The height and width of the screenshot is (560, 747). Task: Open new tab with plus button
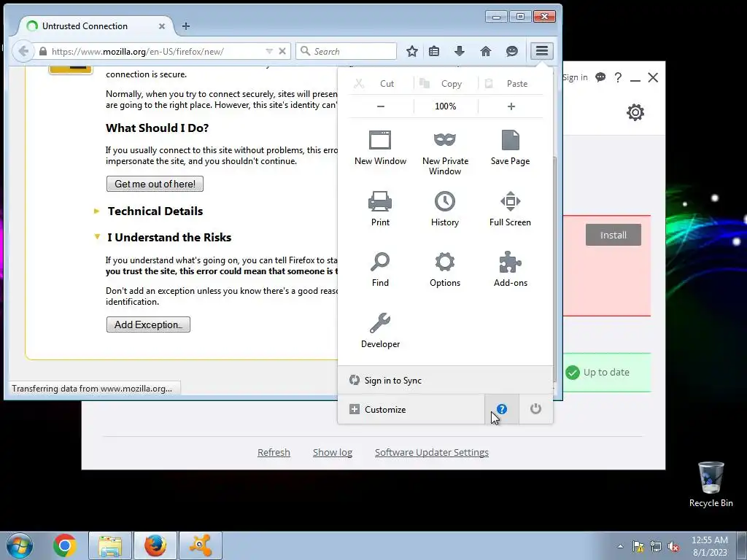coord(186,26)
